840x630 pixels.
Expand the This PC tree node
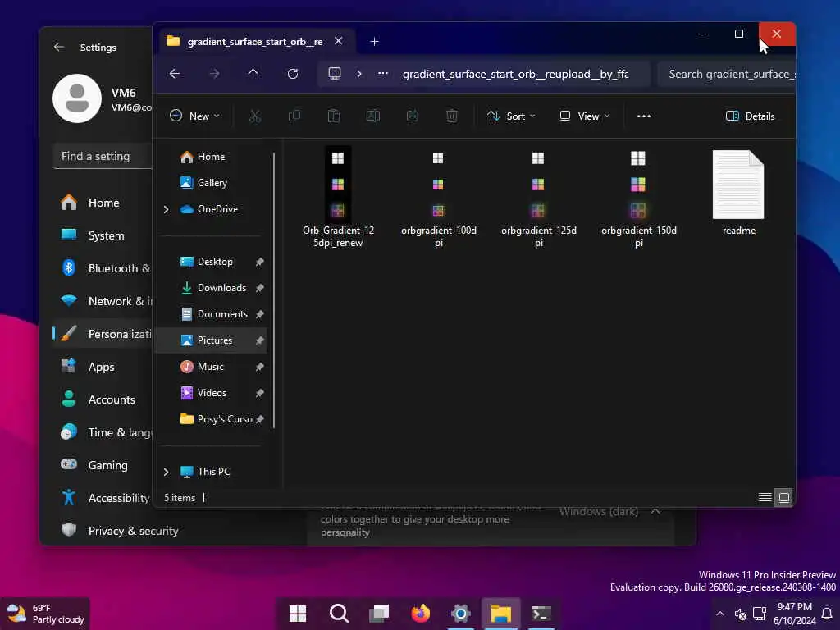click(x=166, y=472)
